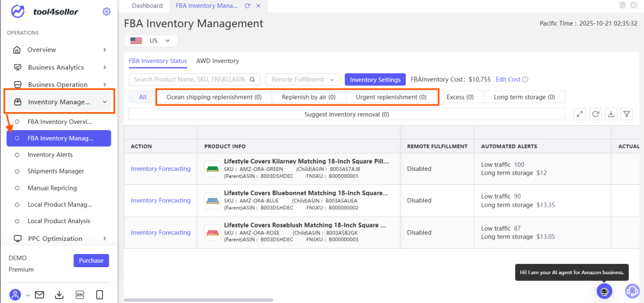Filter by Ocean shipping replenishment (0)
This screenshot has width=644, height=303.
[x=214, y=97]
